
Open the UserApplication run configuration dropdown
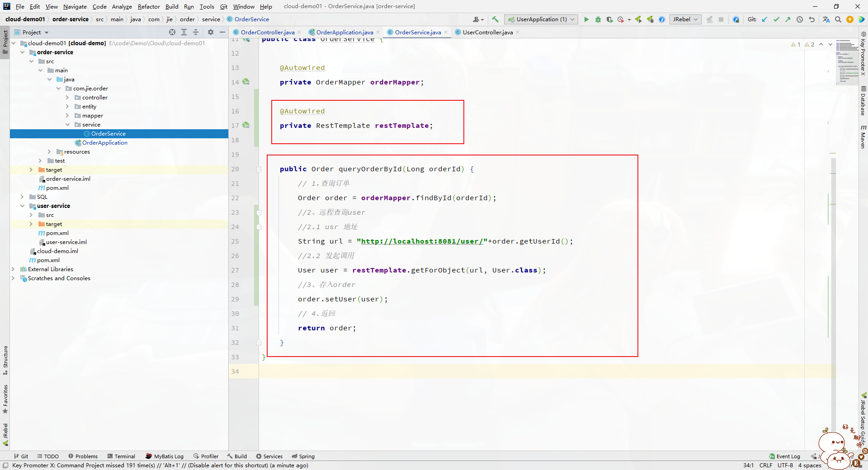(541, 19)
